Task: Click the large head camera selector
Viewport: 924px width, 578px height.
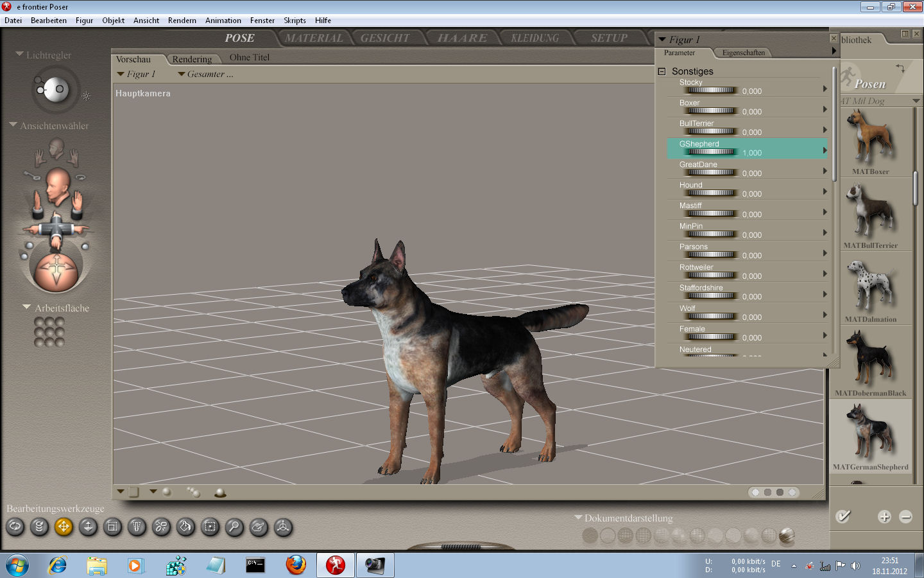Action: (x=57, y=186)
